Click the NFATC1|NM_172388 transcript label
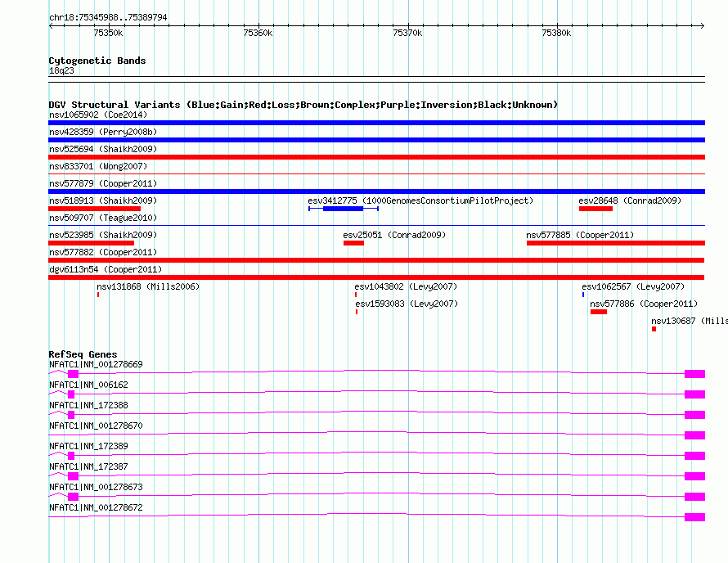Viewport: 728px width, 563px height. tap(88, 405)
